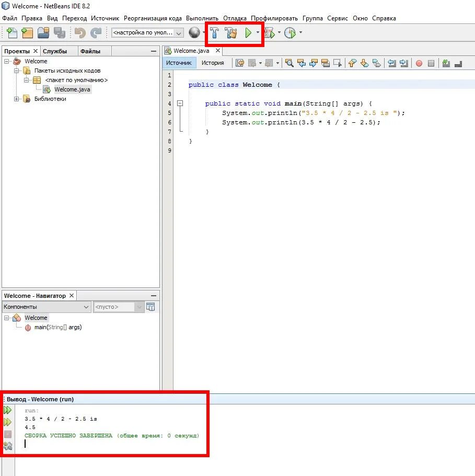The width and height of the screenshot is (475, 476).
Task: Click Shift Line Left editor icon
Action: 392,63
